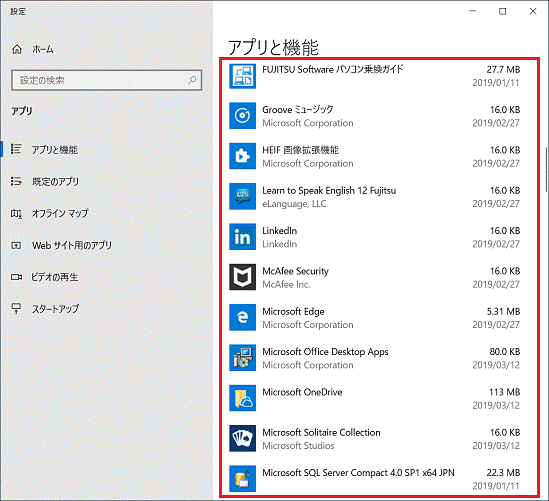This screenshot has height=501, width=549.
Task: Maximize the 設定 window
Action: pyautogui.click(x=502, y=11)
